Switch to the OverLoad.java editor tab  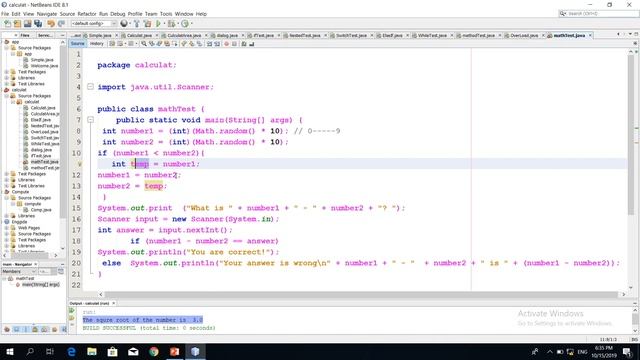pyautogui.click(x=524, y=36)
